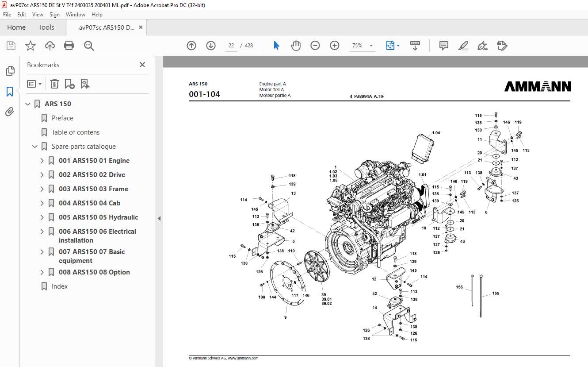
Task: Open the View menu
Action: (x=38, y=15)
